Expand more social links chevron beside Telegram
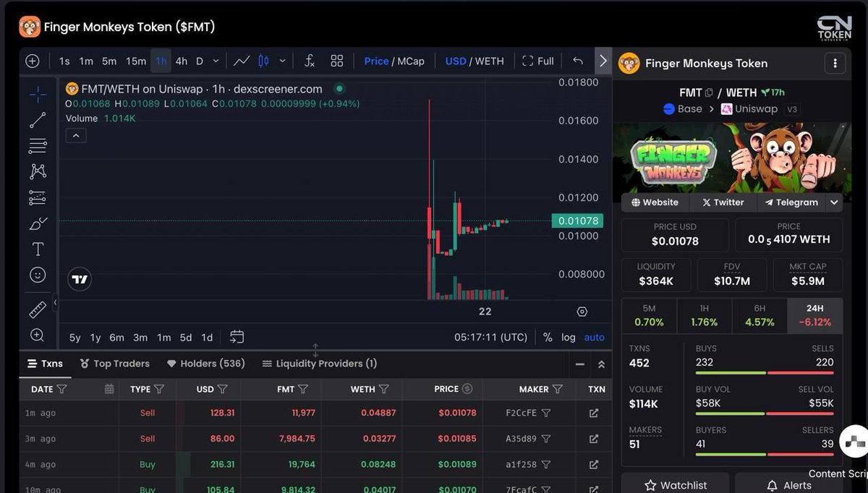Image resolution: width=868 pixels, height=493 pixels. click(834, 203)
